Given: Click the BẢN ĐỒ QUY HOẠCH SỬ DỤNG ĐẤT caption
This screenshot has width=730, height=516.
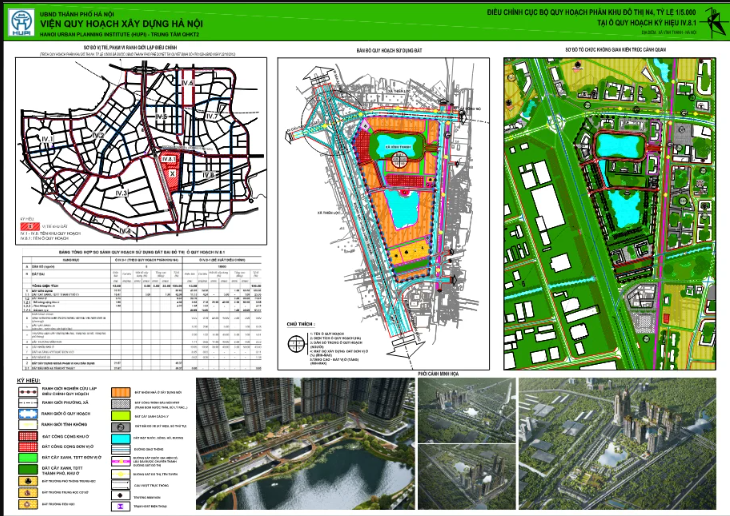Looking at the screenshot, I should click(389, 50).
